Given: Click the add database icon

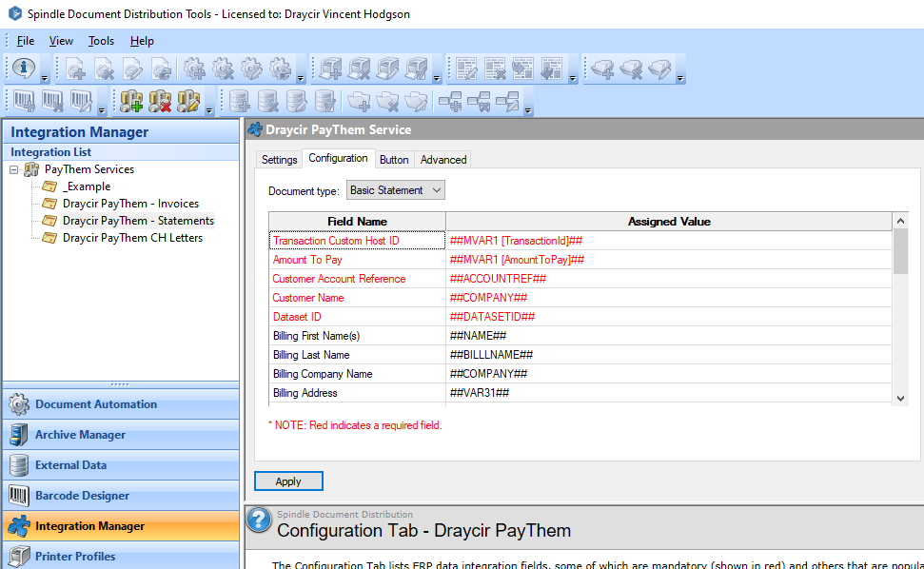Looking at the screenshot, I should 239,101.
